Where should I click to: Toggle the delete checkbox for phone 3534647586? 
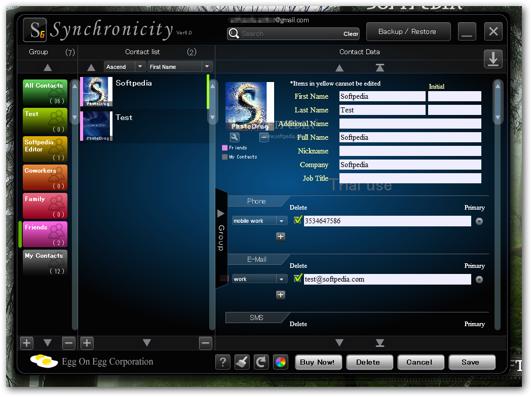tap(297, 220)
